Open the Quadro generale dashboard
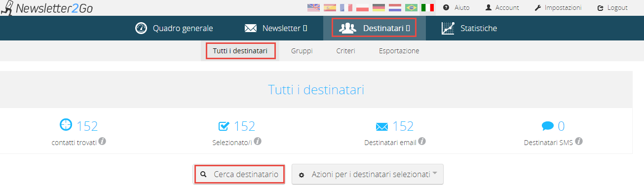This screenshot has width=644, height=187. [x=174, y=28]
